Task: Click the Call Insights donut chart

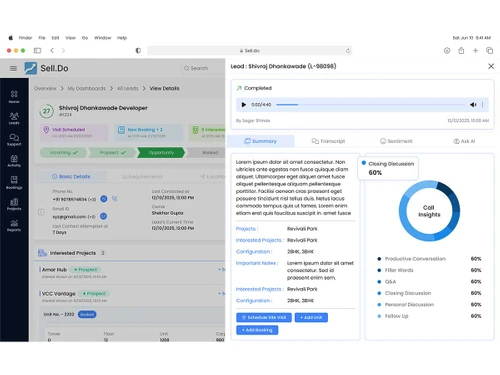Action: [x=429, y=211]
